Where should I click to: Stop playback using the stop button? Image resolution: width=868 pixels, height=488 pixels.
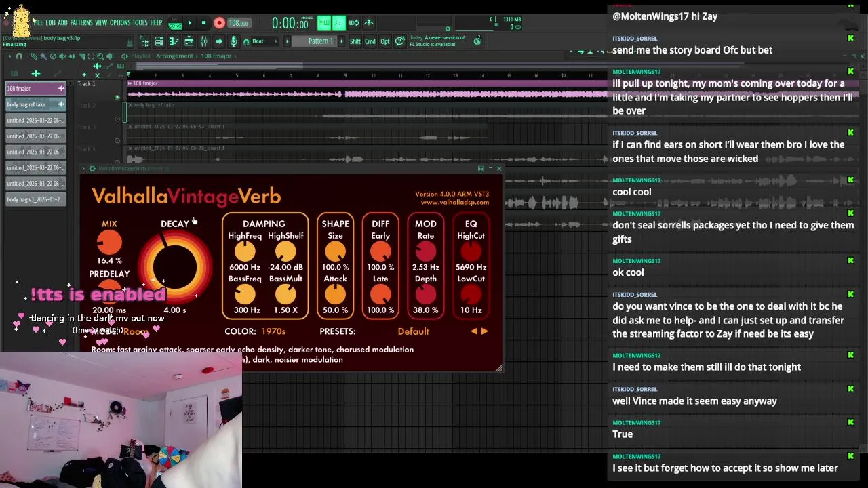click(203, 23)
